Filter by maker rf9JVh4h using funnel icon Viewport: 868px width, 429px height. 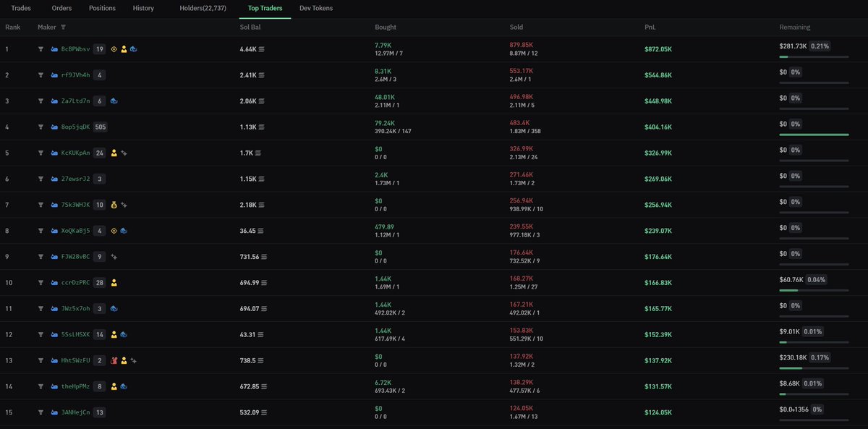click(41, 75)
